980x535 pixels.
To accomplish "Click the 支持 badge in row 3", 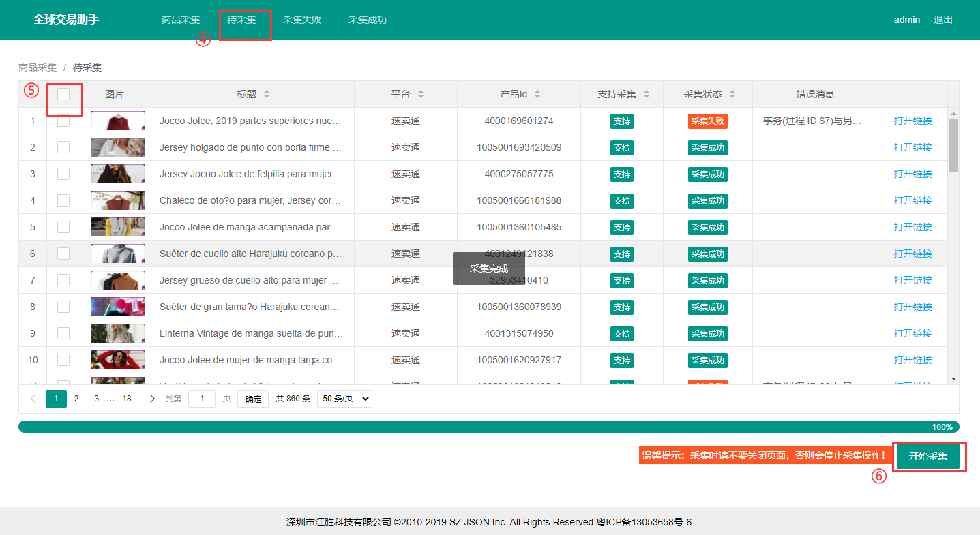I will pos(622,174).
